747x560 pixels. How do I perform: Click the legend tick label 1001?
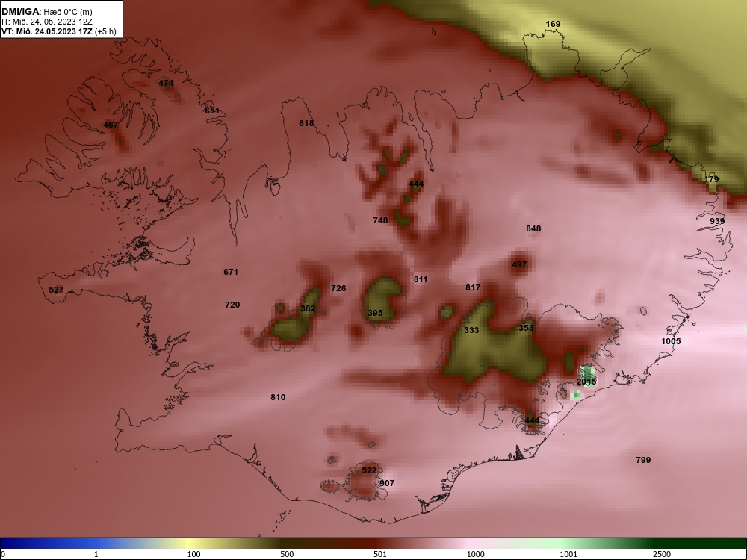tap(568, 554)
